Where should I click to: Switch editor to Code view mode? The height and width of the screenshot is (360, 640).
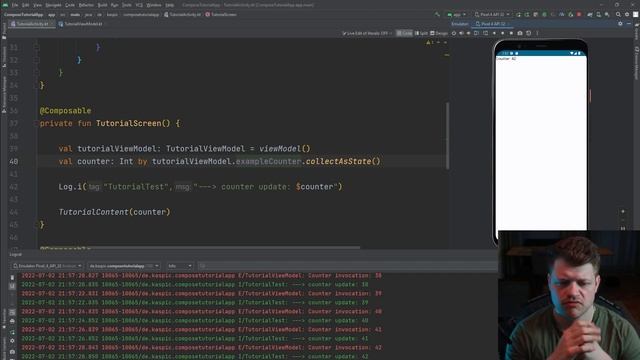click(x=404, y=33)
